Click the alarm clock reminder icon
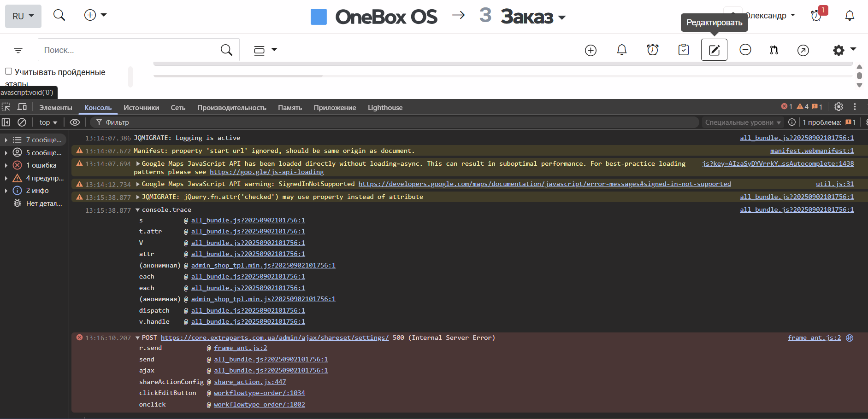 (652, 50)
